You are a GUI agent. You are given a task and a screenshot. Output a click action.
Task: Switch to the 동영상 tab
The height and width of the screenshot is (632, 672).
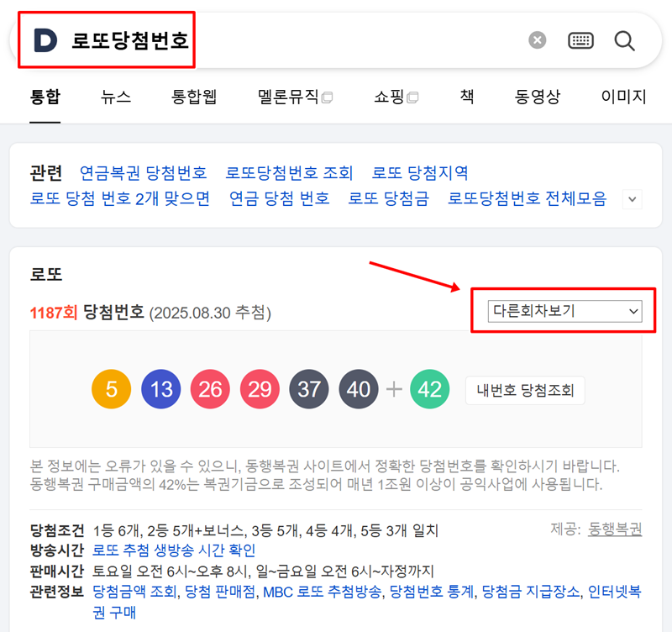coord(538,97)
